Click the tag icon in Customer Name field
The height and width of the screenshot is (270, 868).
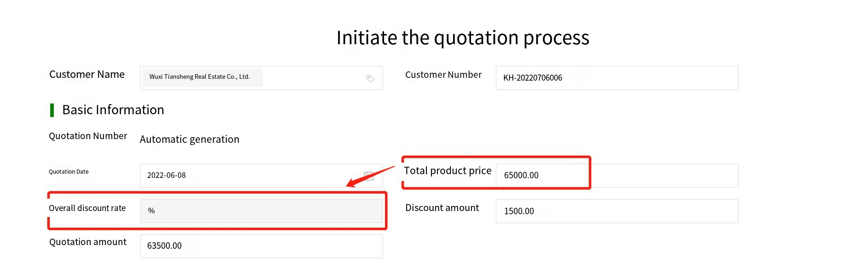[x=370, y=78]
